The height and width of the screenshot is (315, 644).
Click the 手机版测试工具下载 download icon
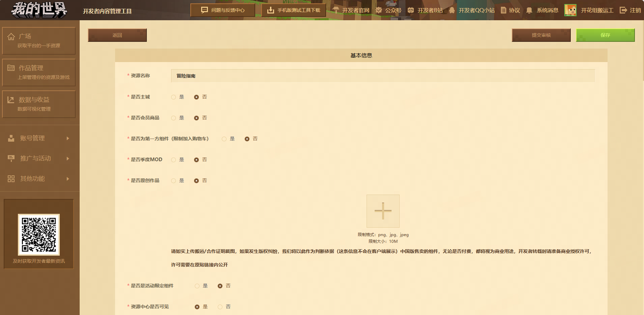(270, 10)
